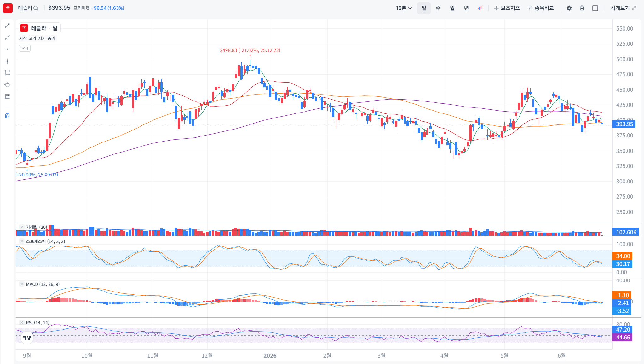Click the low marker (+20.99%, 25.09.02)
The image size is (644, 364).
37,175
